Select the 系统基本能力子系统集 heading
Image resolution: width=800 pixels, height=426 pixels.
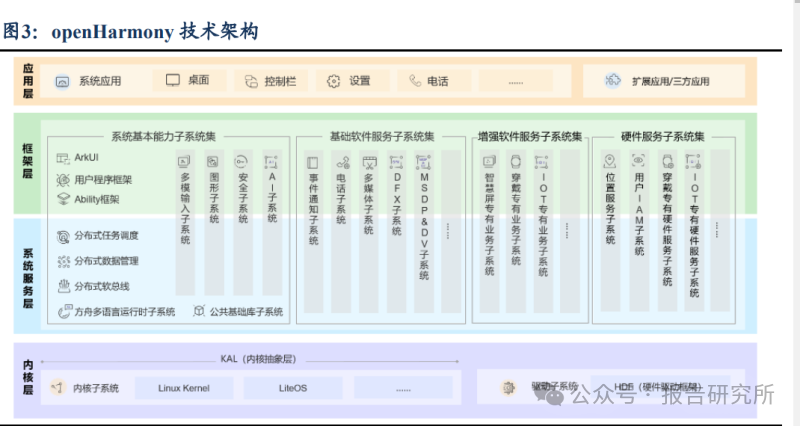coord(163,137)
